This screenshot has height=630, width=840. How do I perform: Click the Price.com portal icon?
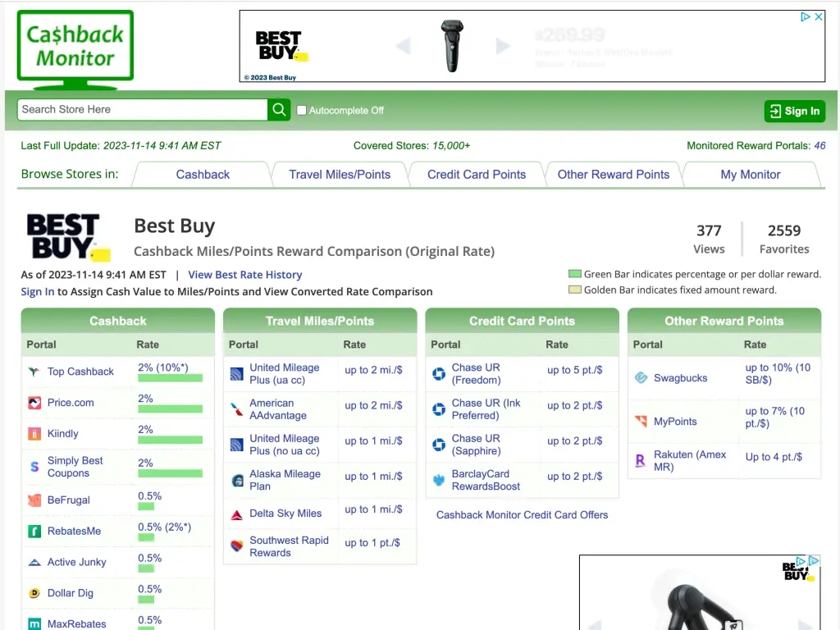[34, 402]
